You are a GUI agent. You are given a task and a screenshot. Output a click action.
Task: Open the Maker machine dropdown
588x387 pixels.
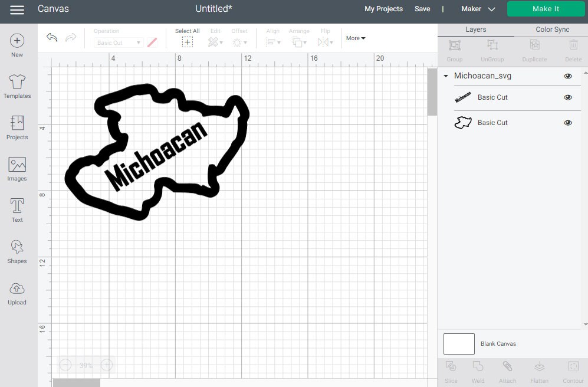478,9
